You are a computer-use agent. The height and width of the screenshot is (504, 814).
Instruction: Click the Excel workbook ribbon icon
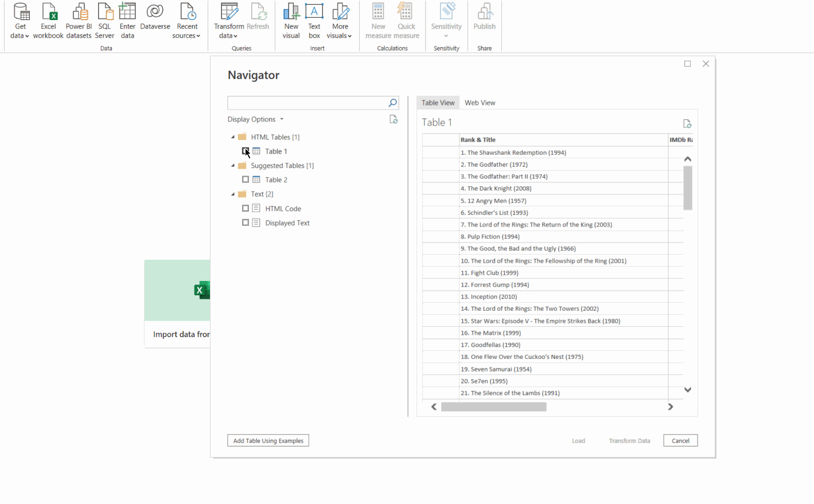(x=49, y=21)
